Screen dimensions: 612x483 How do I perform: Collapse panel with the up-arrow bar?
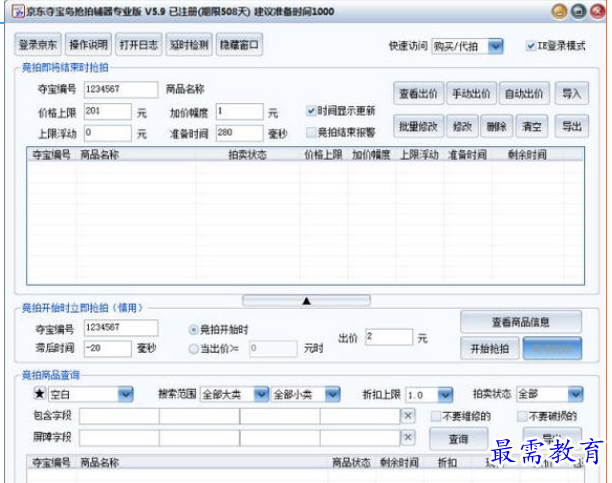306,301
